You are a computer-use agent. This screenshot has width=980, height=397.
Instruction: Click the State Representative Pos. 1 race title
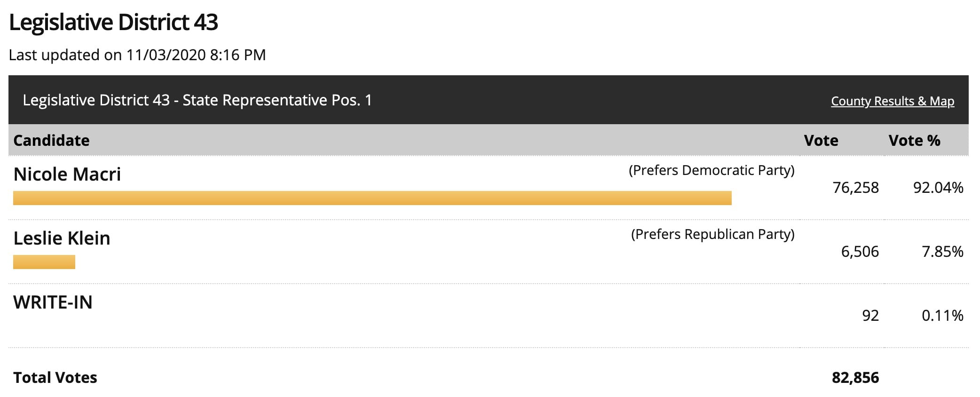(x=197, y=100)
